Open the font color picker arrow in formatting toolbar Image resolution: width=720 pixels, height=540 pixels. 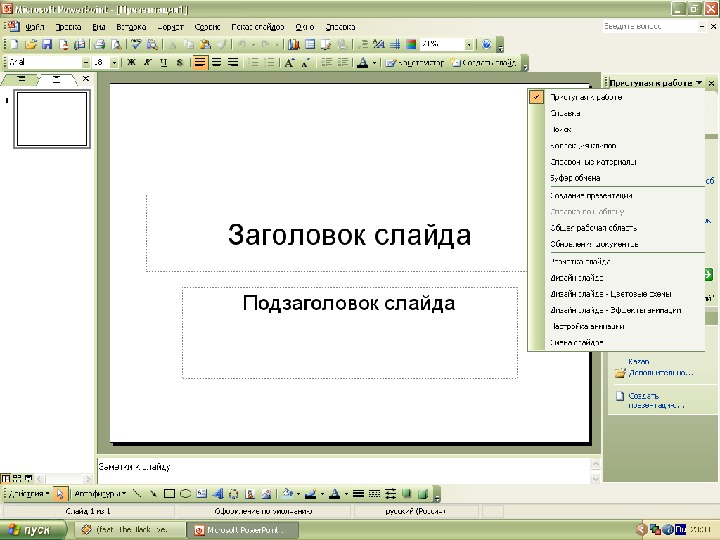click(x=375, y=62)
